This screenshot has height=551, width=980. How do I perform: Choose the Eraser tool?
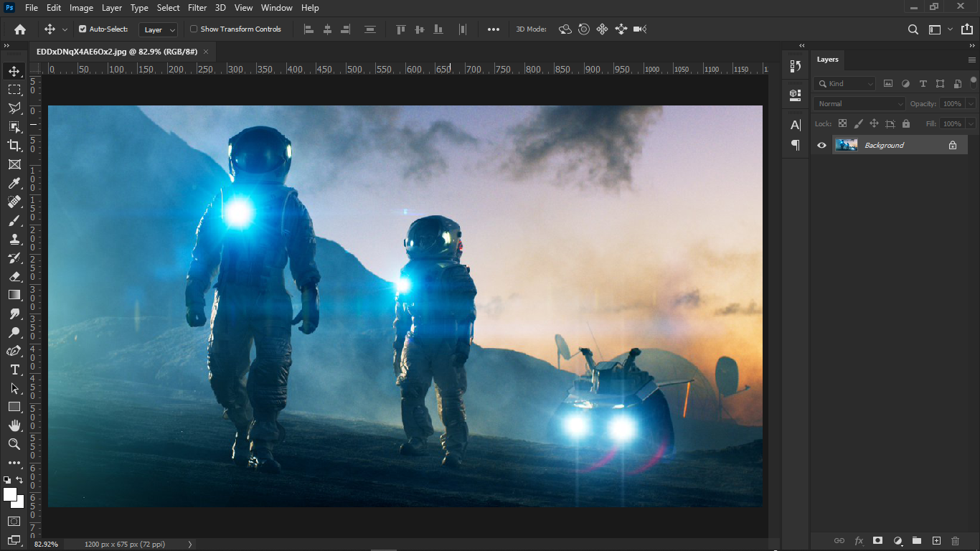(14, 276)
